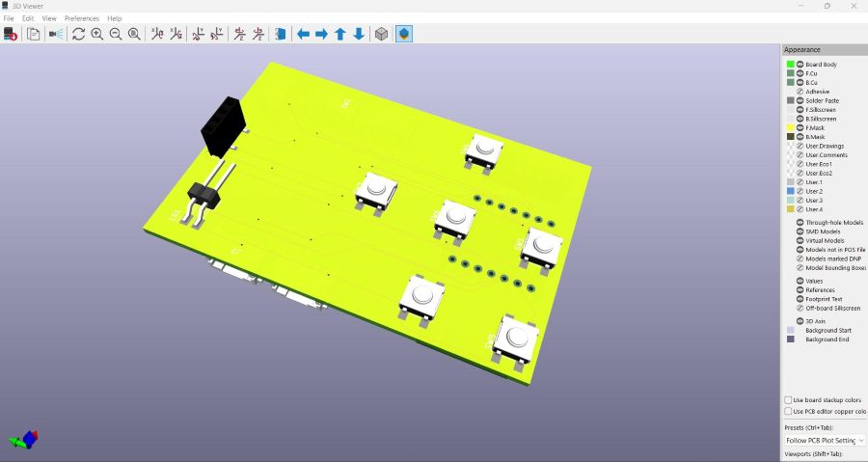Enable Model Bounding Boxes
Image resolution: width=868 pixels, height=462 pixels.
(800, 268)
